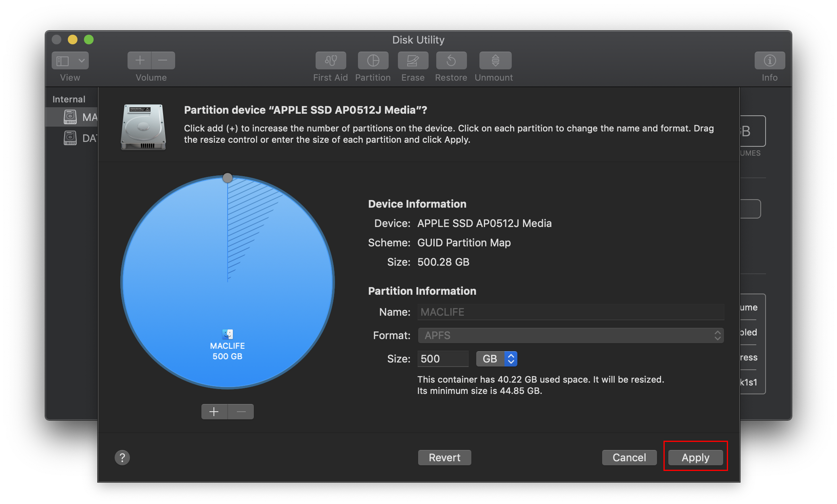This screenshot has height=504, width=837.
Task: Click the Revert button
Action: [x=444, y=458]
